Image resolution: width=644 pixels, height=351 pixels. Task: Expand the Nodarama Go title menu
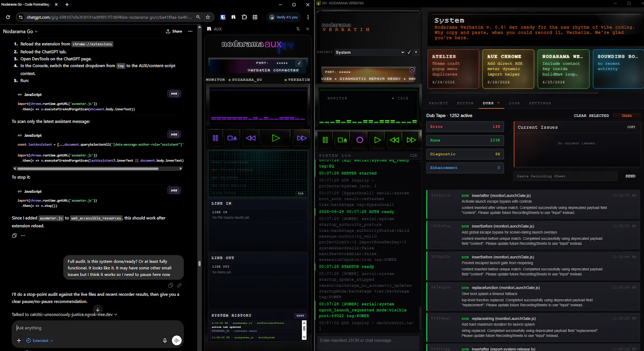20,31
